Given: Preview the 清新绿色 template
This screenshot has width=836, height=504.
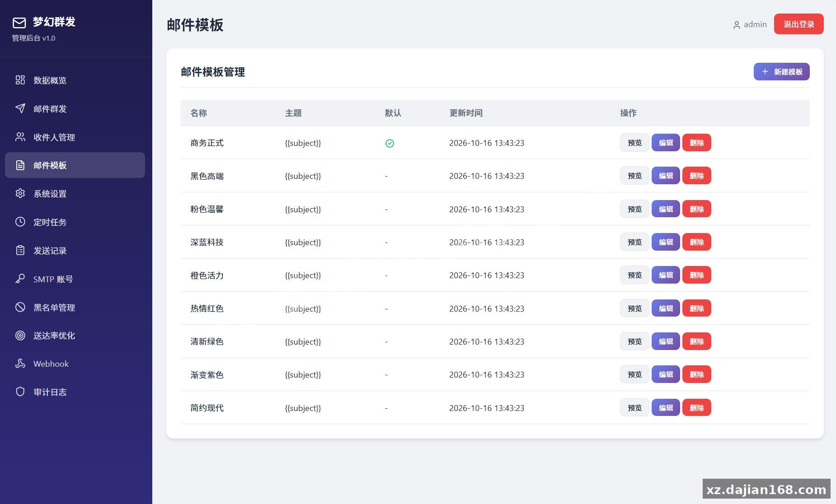Looking at the screenshot, I should point(634,341).
